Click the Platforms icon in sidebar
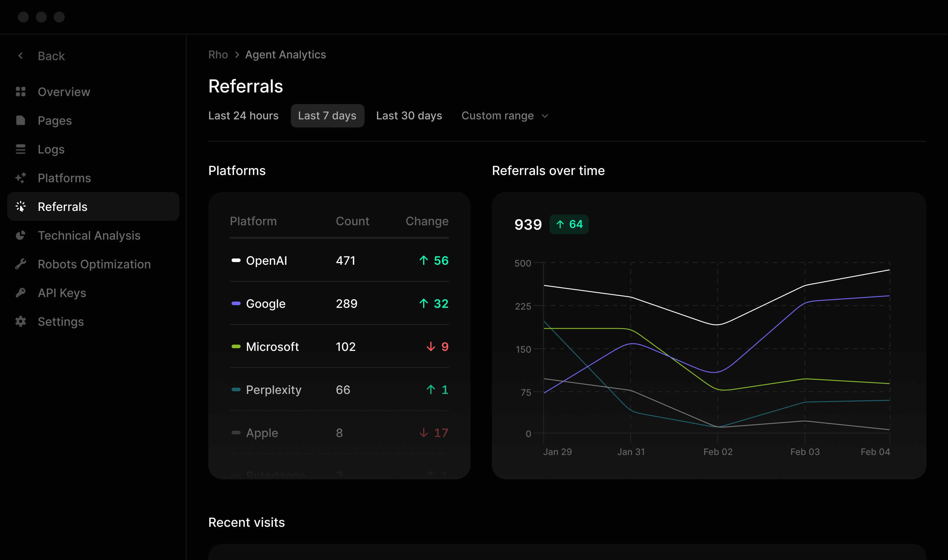948x560 pixels. tap(21, 178)
